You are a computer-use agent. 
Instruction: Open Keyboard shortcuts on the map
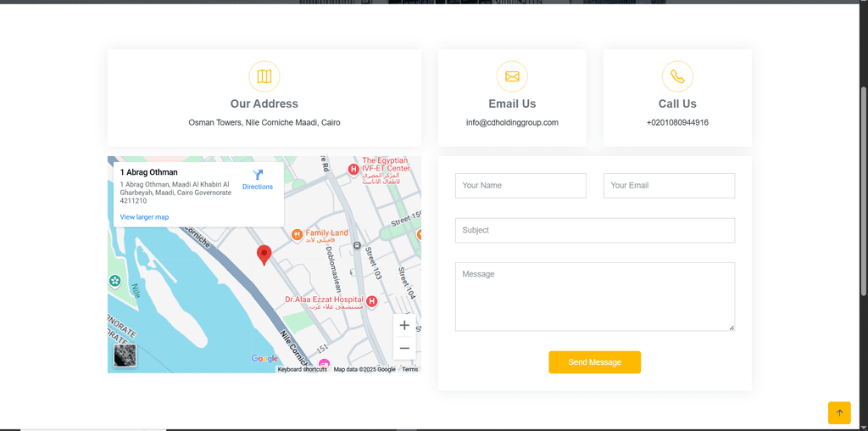coord(303,370)
